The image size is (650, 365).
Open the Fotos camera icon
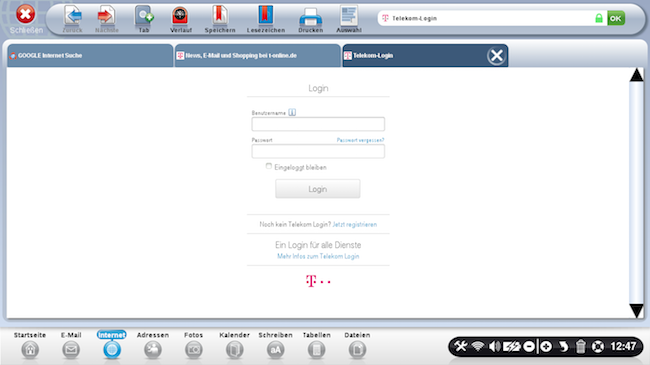click(x=194, y=350)
